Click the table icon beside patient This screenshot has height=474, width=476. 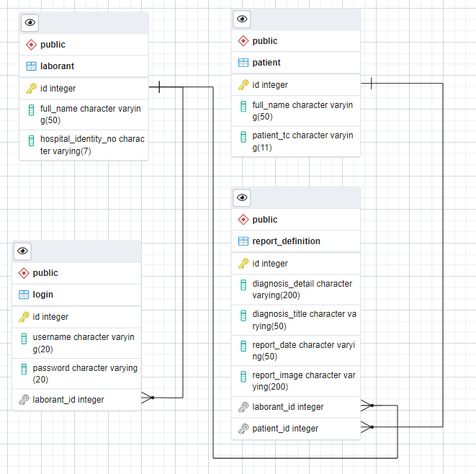click(x=243, y=63)
